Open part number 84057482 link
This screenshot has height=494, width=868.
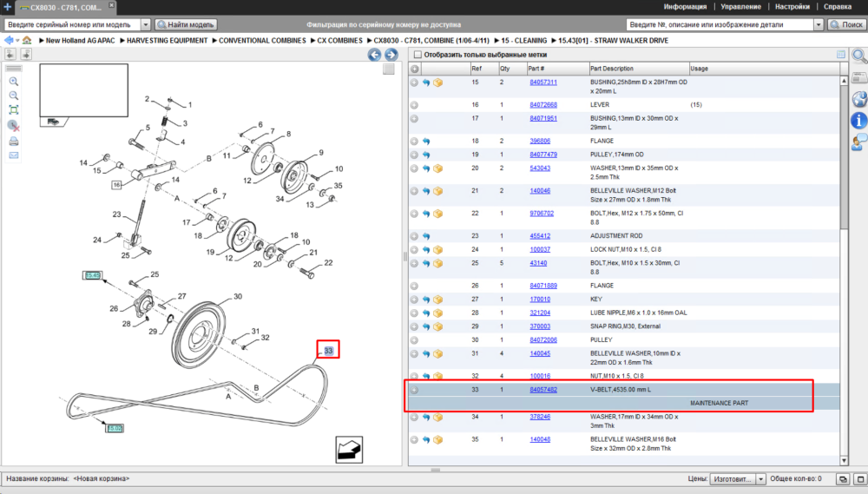(x=543, y=390)
